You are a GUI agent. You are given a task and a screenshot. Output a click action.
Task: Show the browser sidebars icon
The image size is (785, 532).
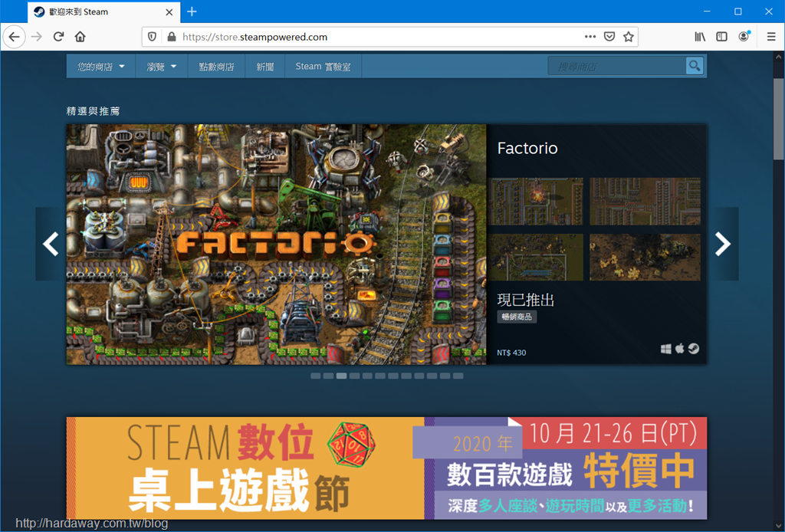click(721, 37)
